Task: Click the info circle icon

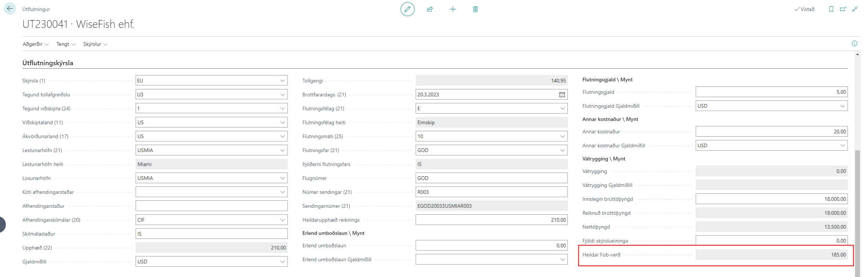Action: pos(854,44)
